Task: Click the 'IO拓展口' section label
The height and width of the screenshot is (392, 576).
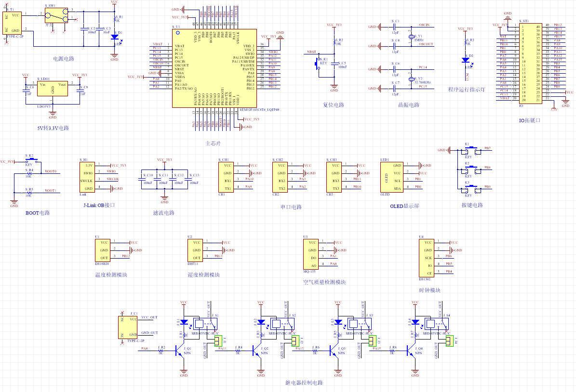Action: [529, 120]
